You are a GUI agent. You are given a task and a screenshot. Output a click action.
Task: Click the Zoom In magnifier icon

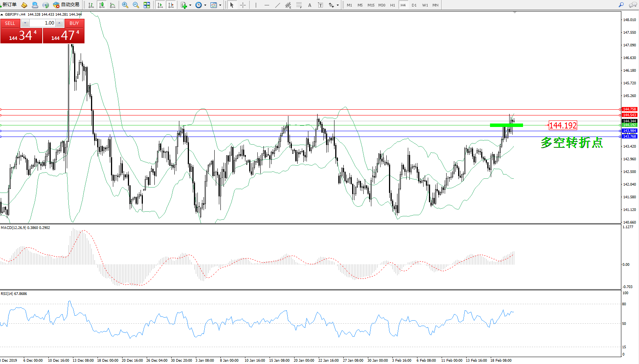pos(125,5)
